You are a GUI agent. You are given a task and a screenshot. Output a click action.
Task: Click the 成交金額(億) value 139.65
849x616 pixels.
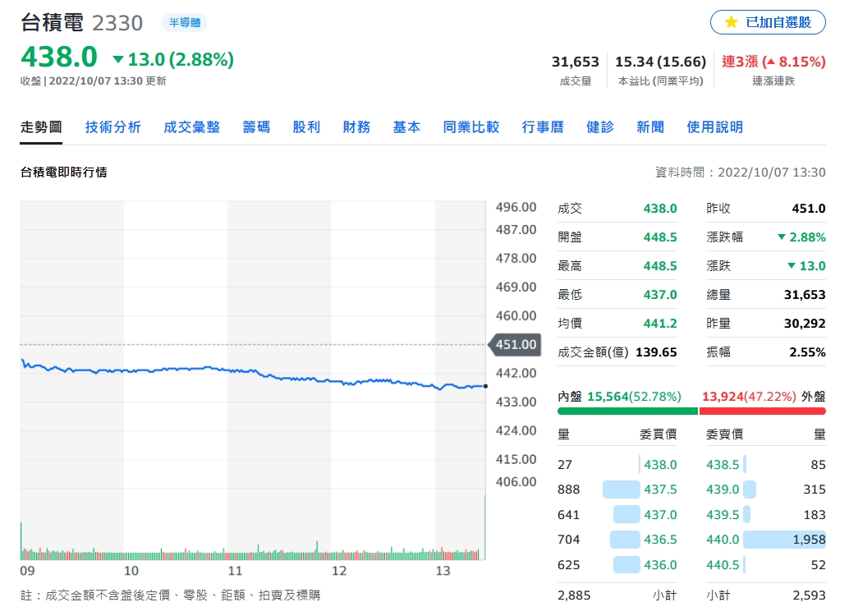click(656, 352)
